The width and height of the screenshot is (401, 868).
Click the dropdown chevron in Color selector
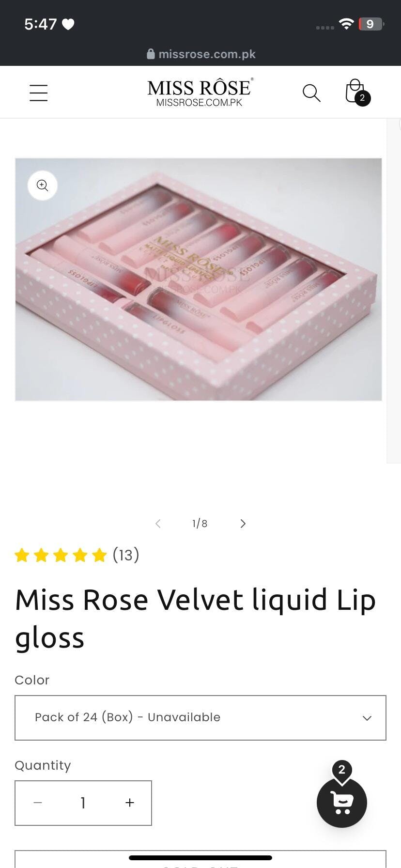(367, 718)
